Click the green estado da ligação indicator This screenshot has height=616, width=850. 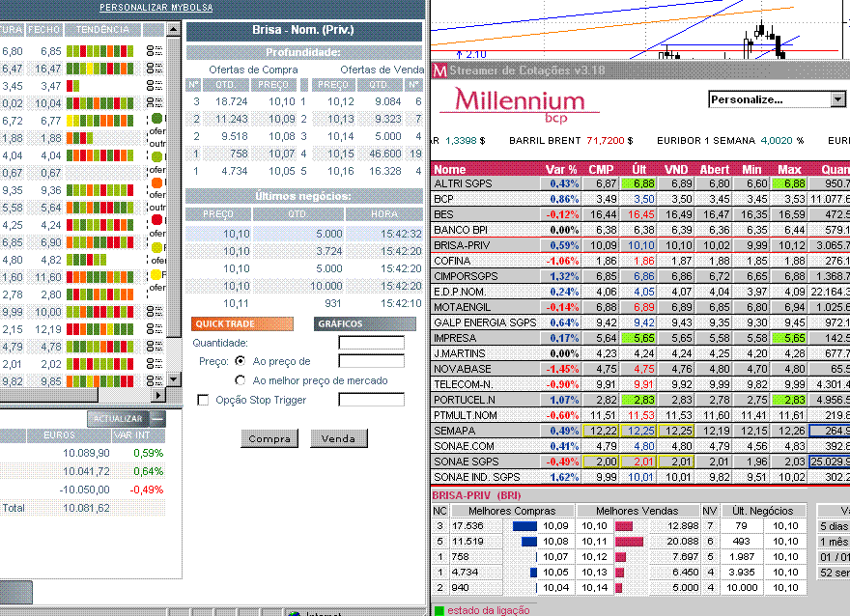(x=439, y=610)
